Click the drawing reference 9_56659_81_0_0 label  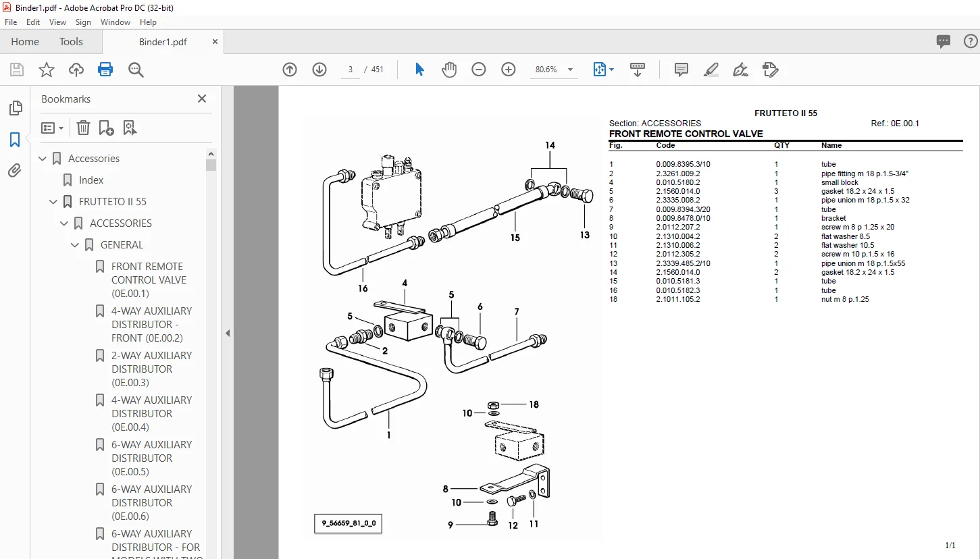pyautogui.click(x=349, y=523)
